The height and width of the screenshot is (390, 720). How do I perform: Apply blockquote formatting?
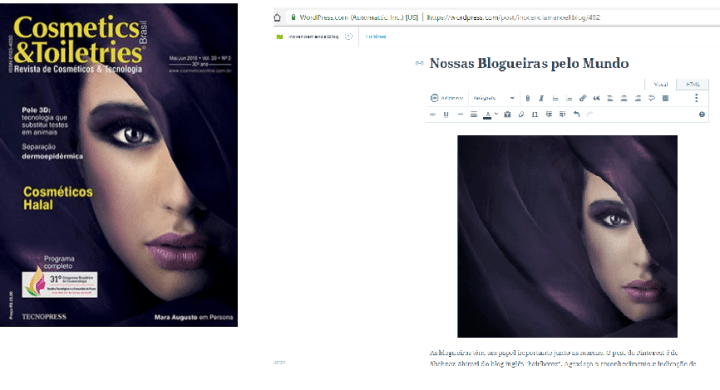pyautogui.click(x=596, y=98)
